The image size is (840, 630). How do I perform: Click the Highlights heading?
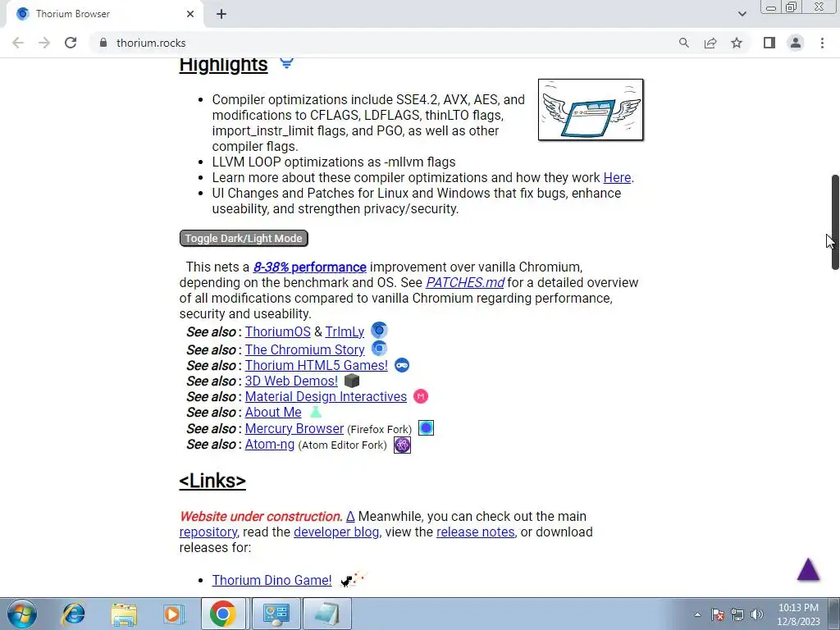(223, 64)
